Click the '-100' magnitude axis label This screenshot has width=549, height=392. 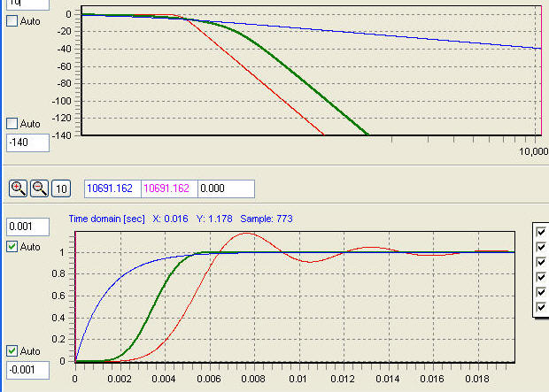[x=62, y=101]
